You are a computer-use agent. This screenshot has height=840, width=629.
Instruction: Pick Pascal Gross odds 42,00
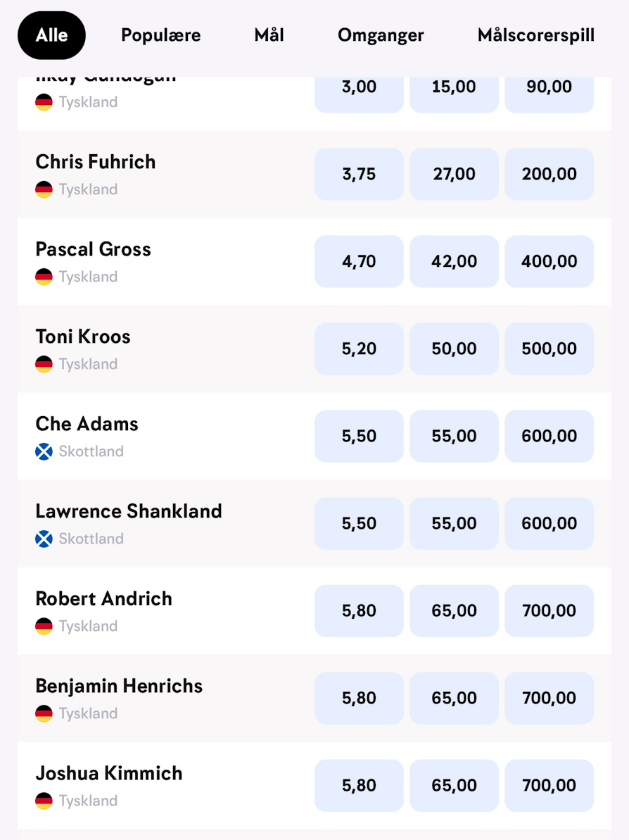pos(454,261)
